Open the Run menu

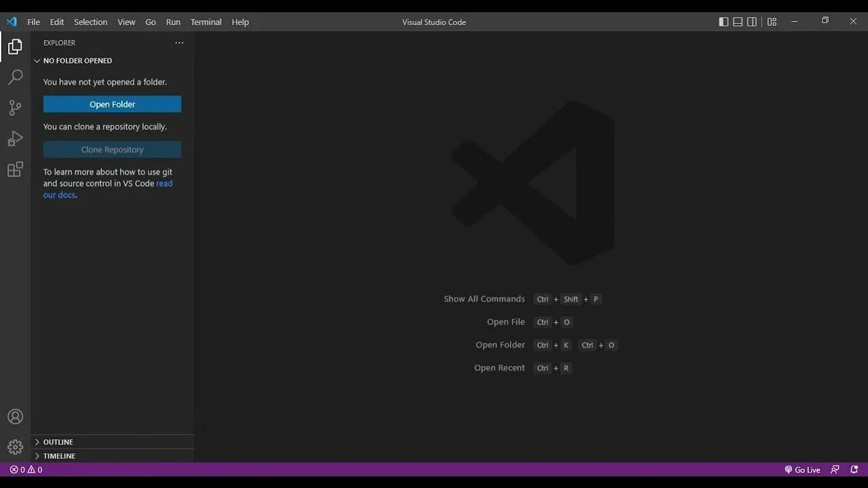click(x=174, y=22)
